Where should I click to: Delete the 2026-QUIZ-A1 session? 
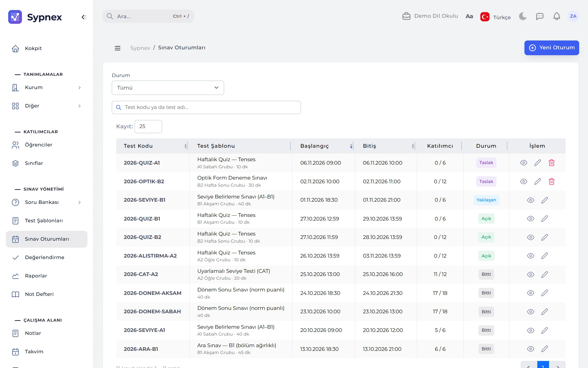tap(551, 163)
